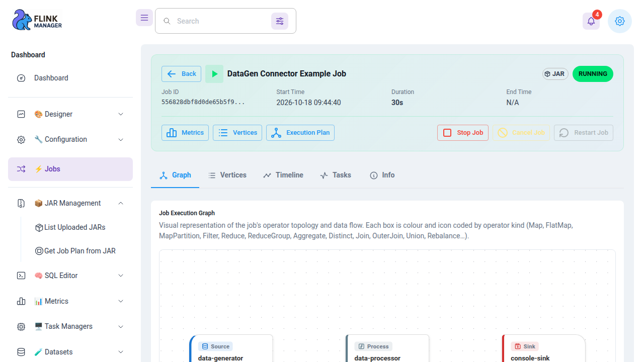Click the Source badge on data-generator node

pyautogui.click(x=215, y=346)
